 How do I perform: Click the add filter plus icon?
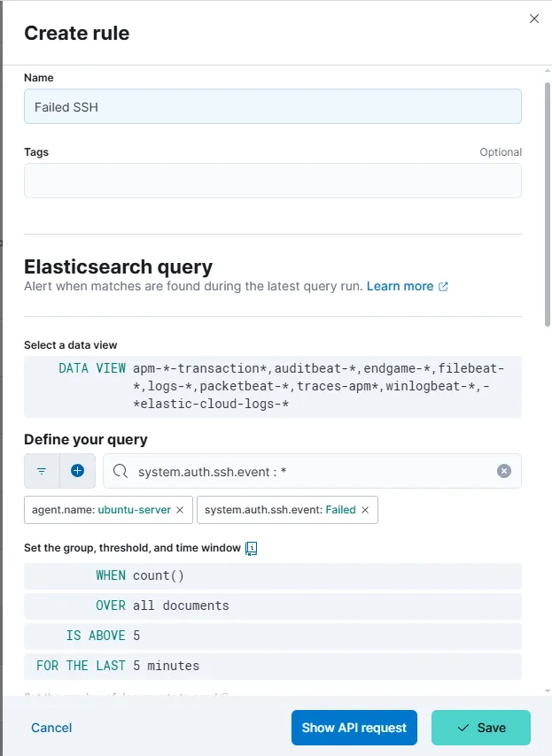coord(77,471)
